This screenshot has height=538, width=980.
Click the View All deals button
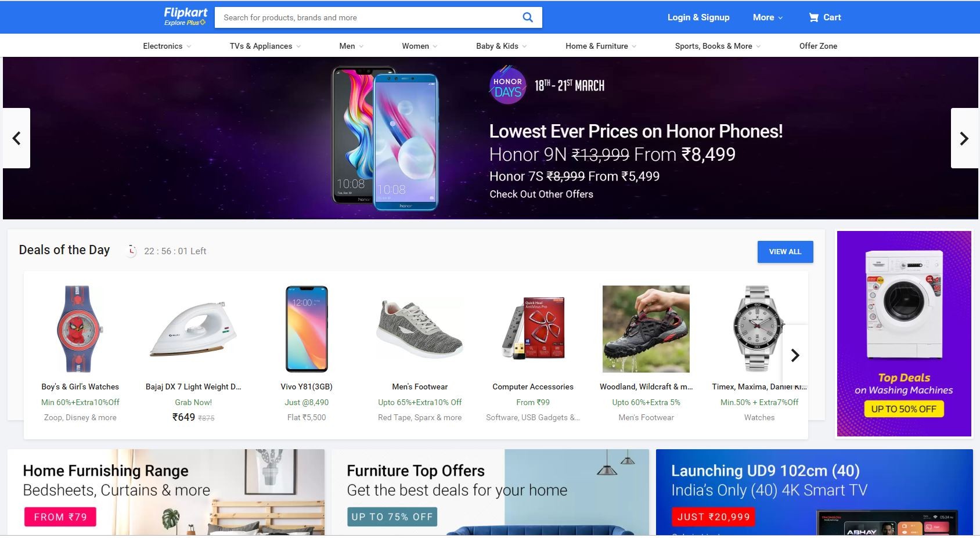tap(785, 251)
